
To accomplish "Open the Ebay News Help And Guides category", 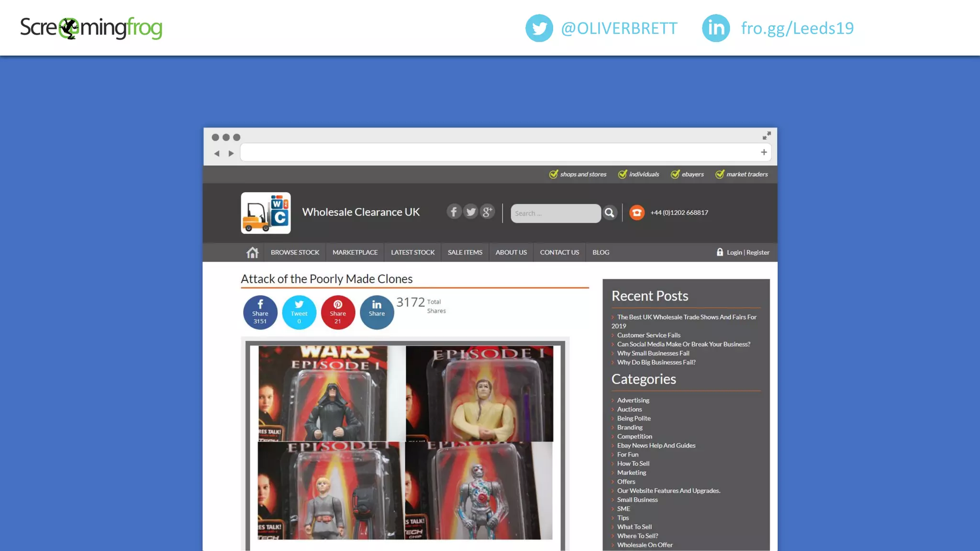I will click(x=656, y=445).
